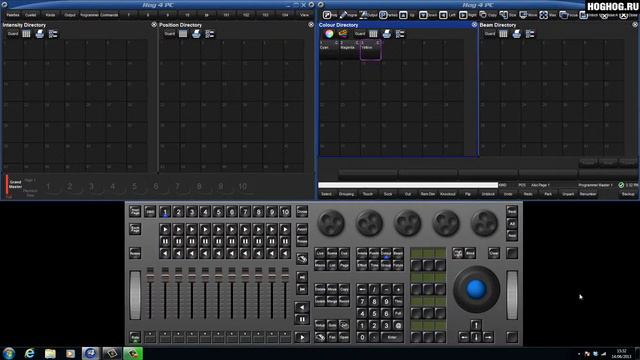640x360 pixels.
Task: Click the list configuration icon in Beam Directory
Action: [x=530, y=34]
